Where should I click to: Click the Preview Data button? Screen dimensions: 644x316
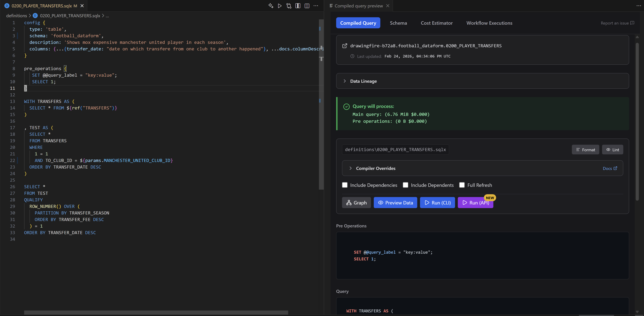[x=395, y=203]
